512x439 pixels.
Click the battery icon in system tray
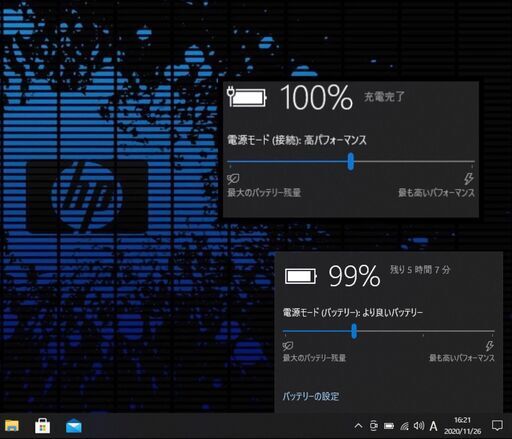tap(389, 426)
